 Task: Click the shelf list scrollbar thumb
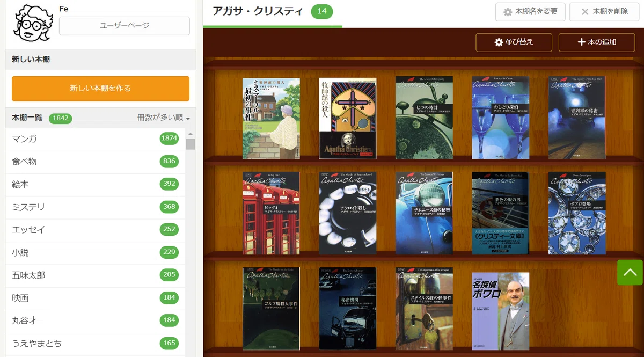[190, 144]
